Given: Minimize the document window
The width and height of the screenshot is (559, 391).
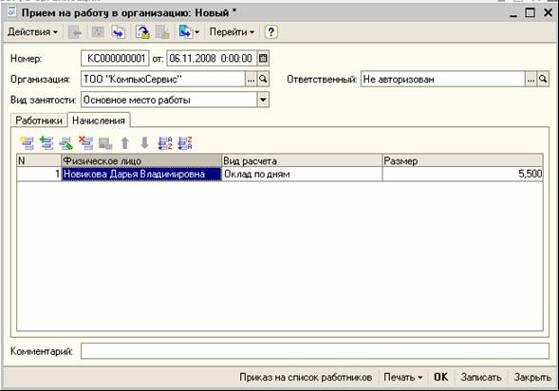Looking at the screenshot, I should click(x=513, y=14).
